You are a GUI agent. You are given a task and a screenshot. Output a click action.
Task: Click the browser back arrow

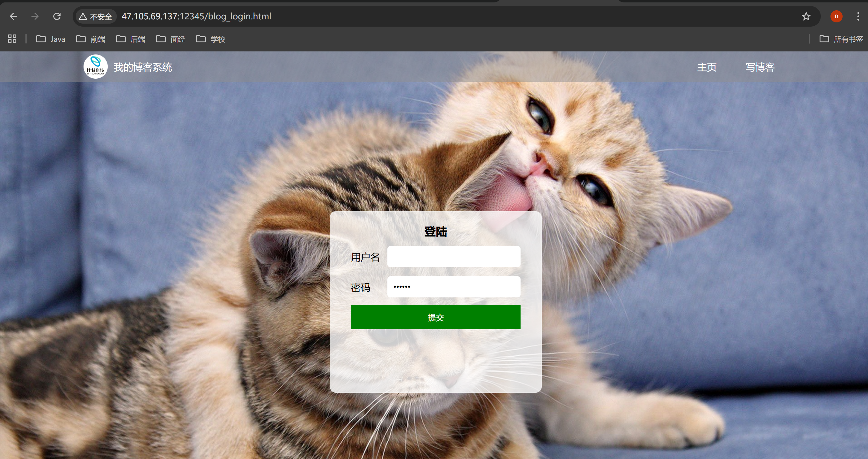pyautogui.click(x=14, y=16)
